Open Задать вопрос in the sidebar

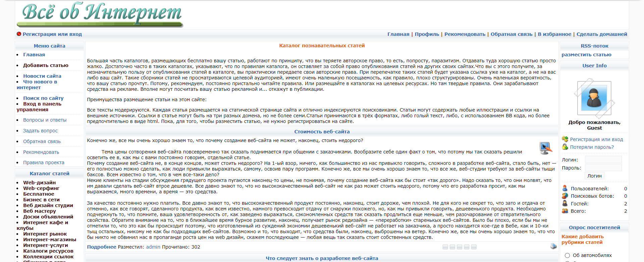point(40,131)
